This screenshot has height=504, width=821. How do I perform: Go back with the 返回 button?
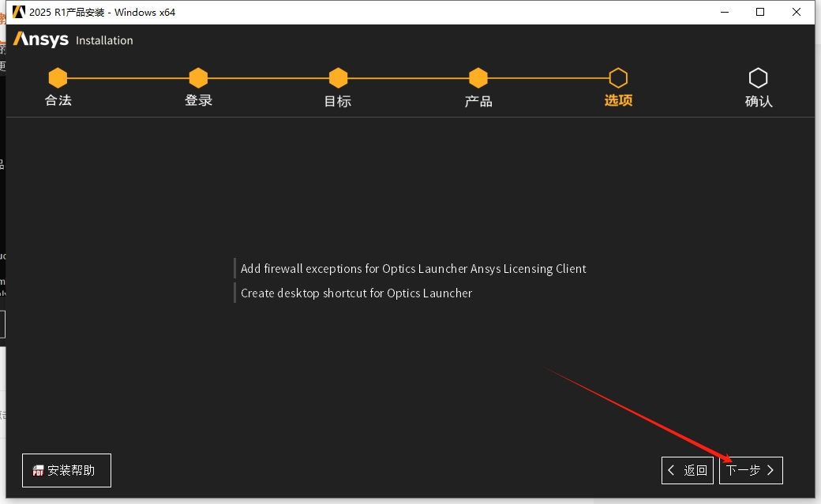click(688, 471)
